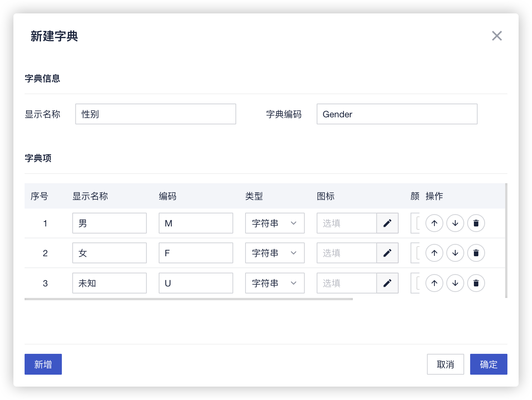Close the 新建字典 dialog with X

point(497,36)
